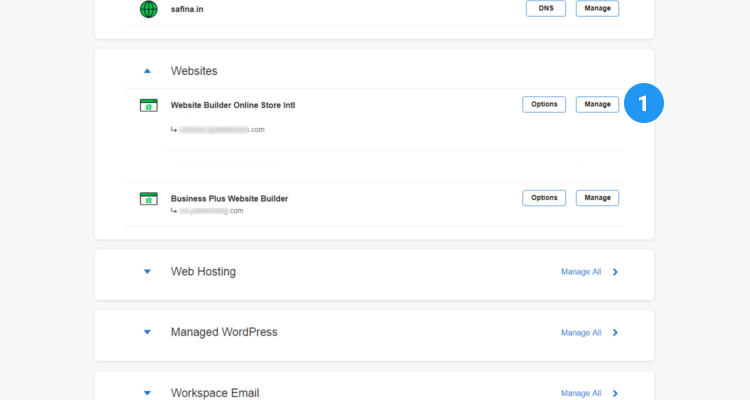The width and height of the screenshot is (750, 400).
Task: Click the blue number 1 badge
Action: click(644, 103)
